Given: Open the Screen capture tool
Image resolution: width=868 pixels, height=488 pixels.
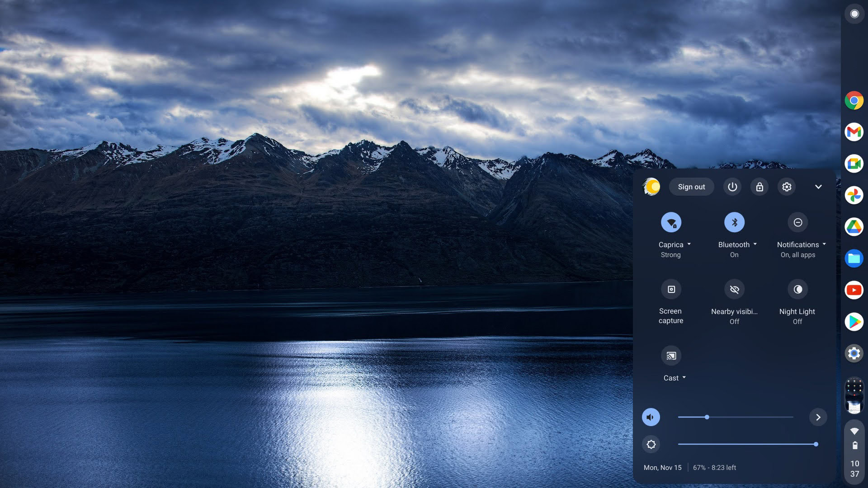Looking at the screenshot, I should [671, 289].
